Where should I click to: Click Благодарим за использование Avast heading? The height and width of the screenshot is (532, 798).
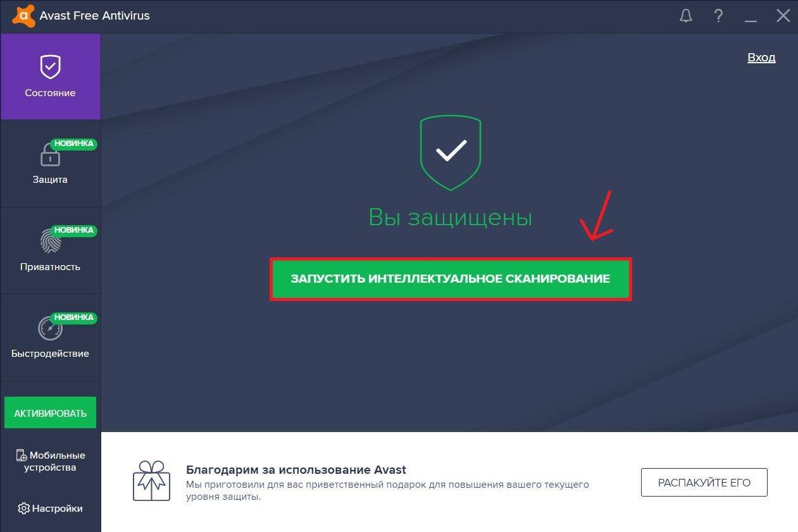tap(296, 470)
